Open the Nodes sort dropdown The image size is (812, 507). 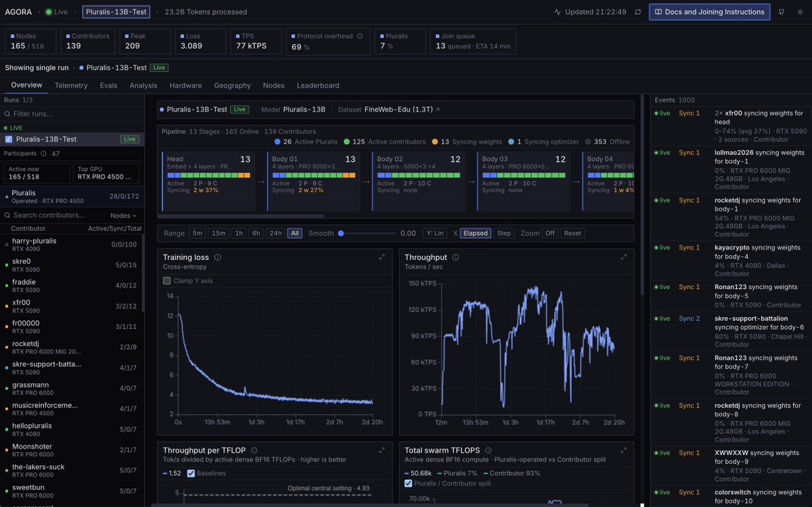click(x=124, y=215)
